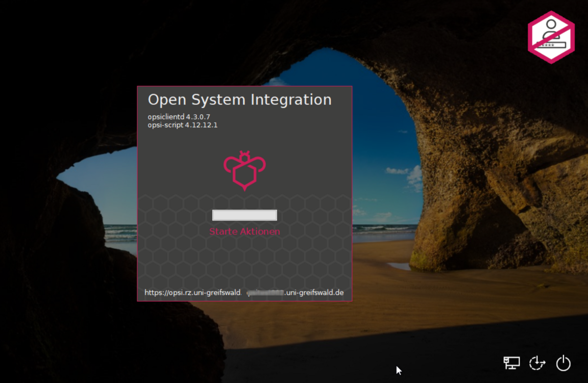588x383 pixels.
Task: Click the power options icon
Action: point(563,363)
